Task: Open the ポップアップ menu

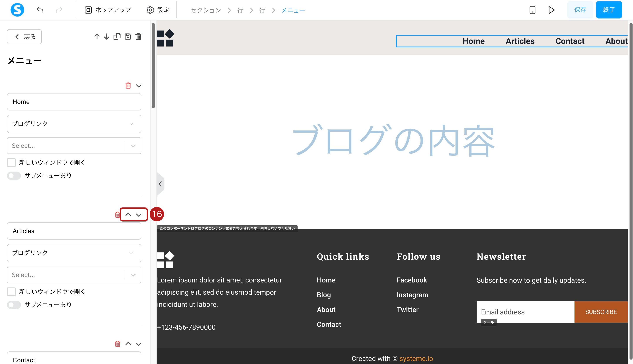Action: coord(108,10)
